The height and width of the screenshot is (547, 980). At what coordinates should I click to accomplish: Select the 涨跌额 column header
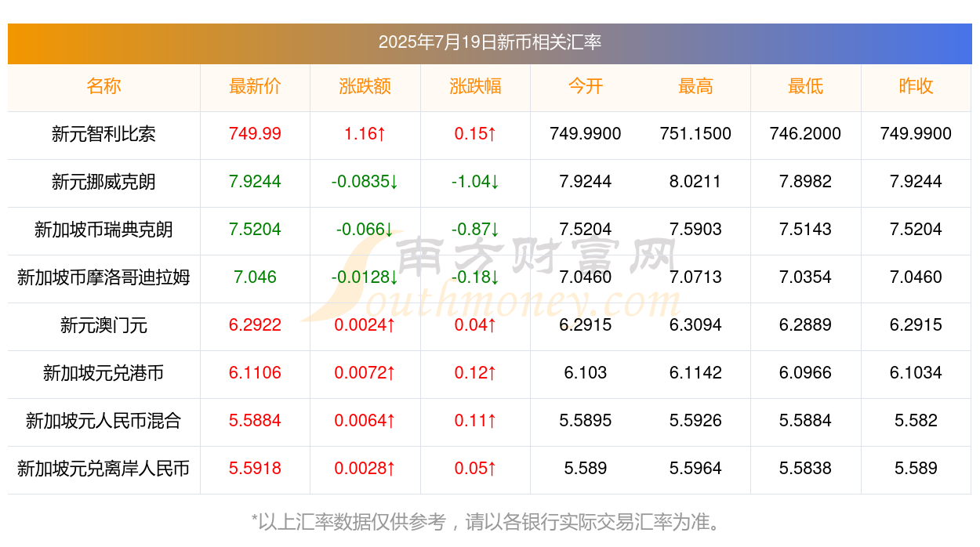365,86
